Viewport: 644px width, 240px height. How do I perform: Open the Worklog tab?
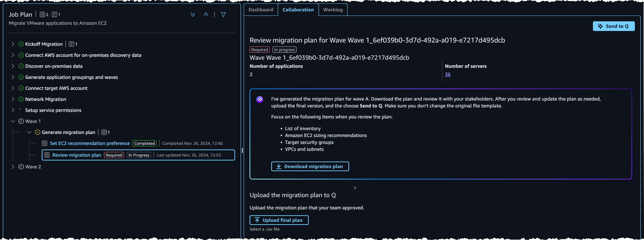pos(332,10)
